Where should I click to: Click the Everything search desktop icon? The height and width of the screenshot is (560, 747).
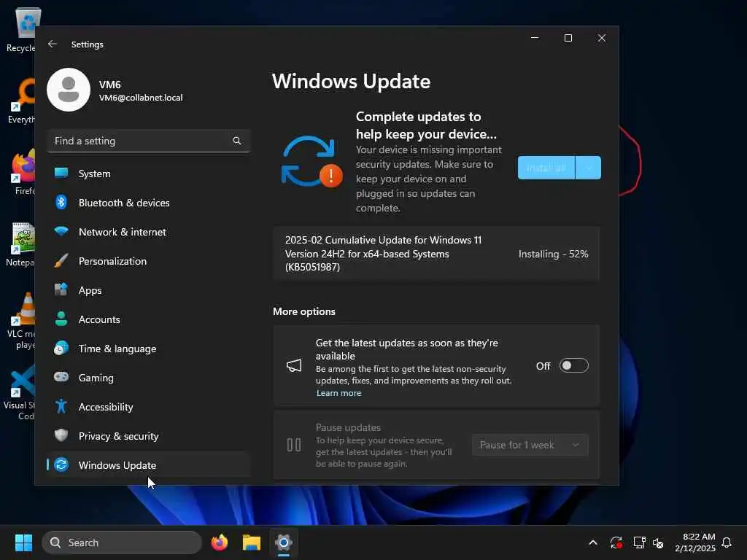click(22, 101)
